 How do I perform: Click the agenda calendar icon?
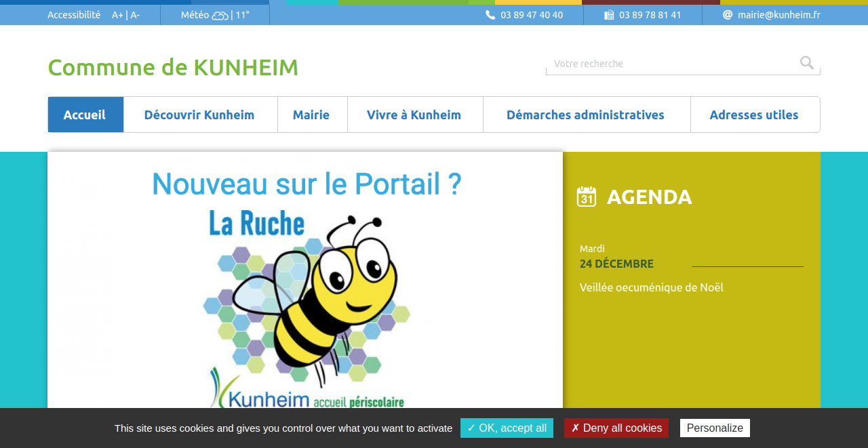(587, 197)
